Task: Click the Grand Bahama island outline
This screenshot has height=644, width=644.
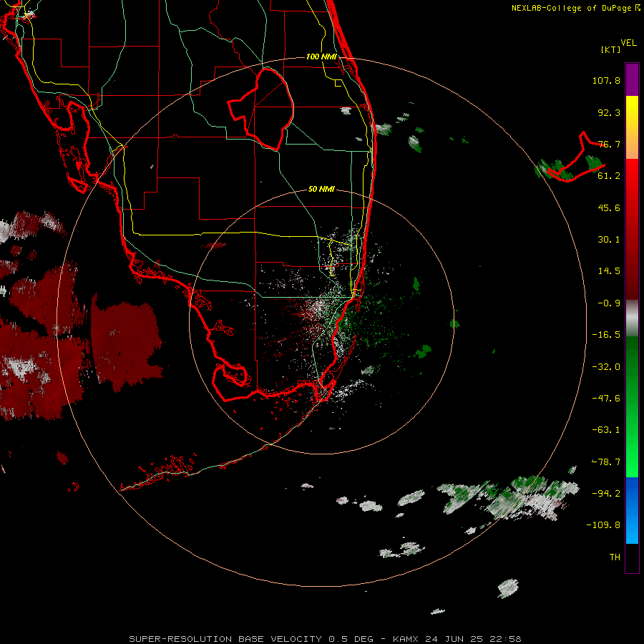Action: coord(576,158)
